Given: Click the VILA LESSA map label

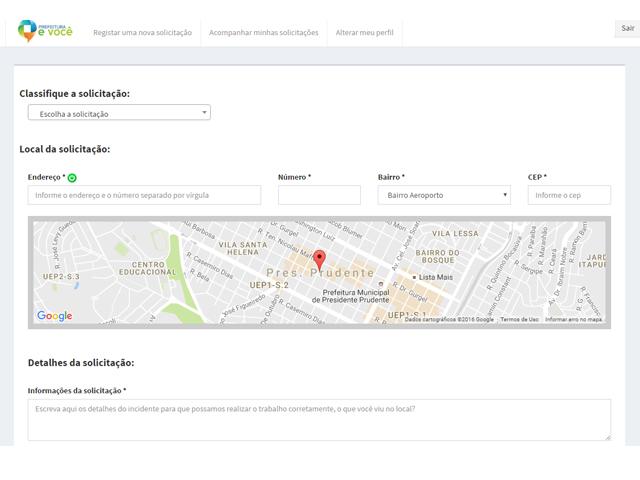Looking at the screenshot, I should coord(455,233).
